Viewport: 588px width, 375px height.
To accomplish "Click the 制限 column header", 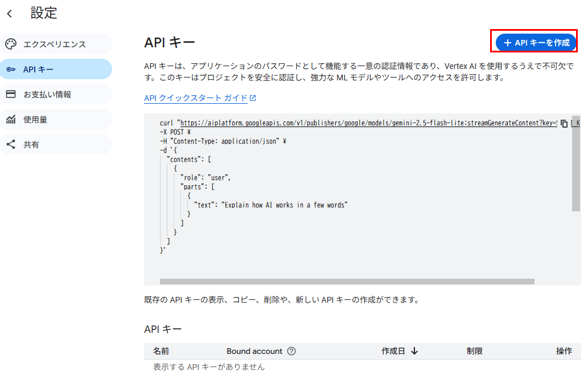I will pyautogui.click(x=474, y=351).
